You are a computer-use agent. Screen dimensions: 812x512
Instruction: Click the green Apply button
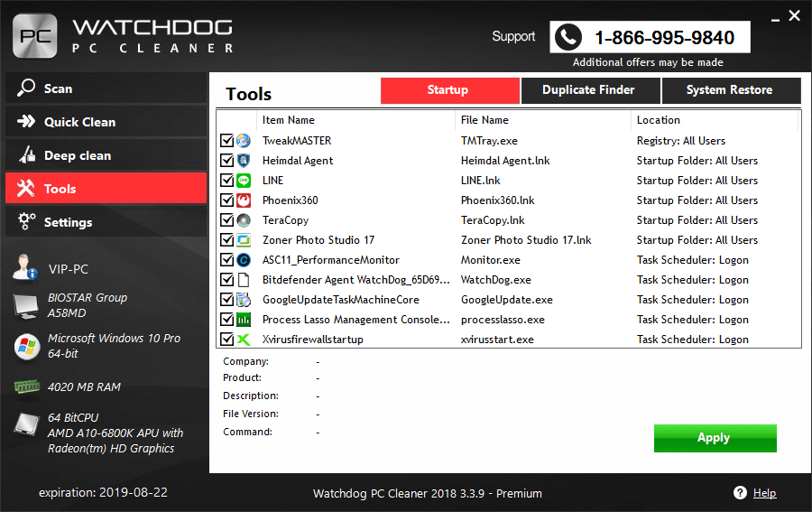tap(715, 438)
